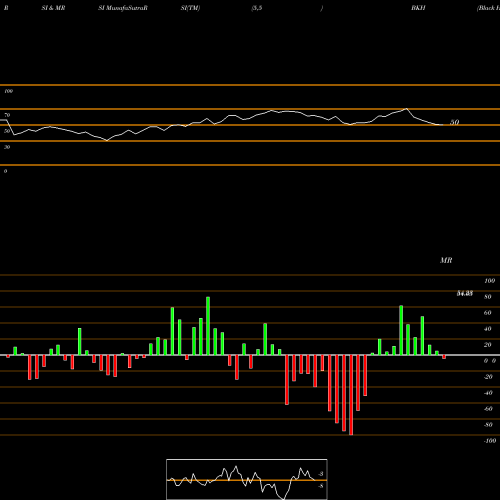Click the '-80' label on MR right axis

(488, 425)
